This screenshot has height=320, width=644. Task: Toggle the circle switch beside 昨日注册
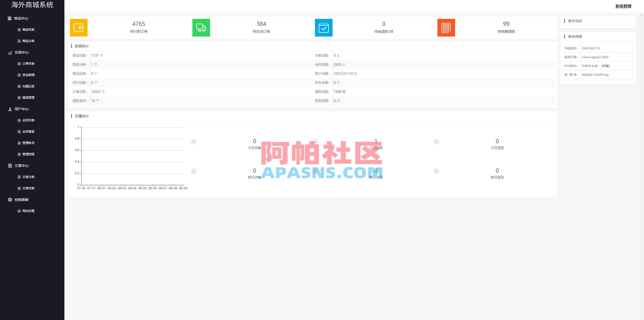[x=315, y=171]
